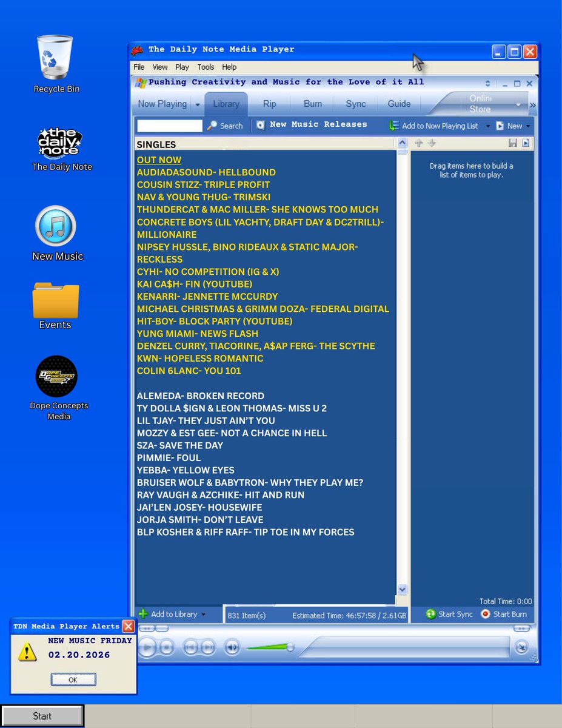
Task: Switch to the Burn tab
Action: pyautogui.click(x=313, y=104)
